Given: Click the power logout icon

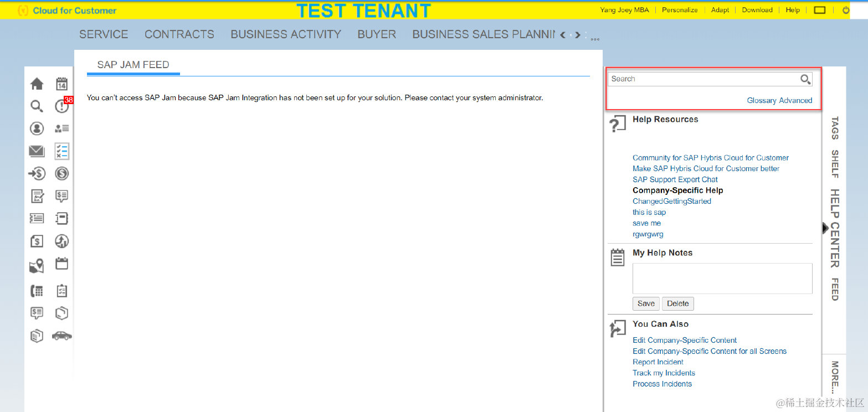Looking at the screenshot, I should pos(846,10).
